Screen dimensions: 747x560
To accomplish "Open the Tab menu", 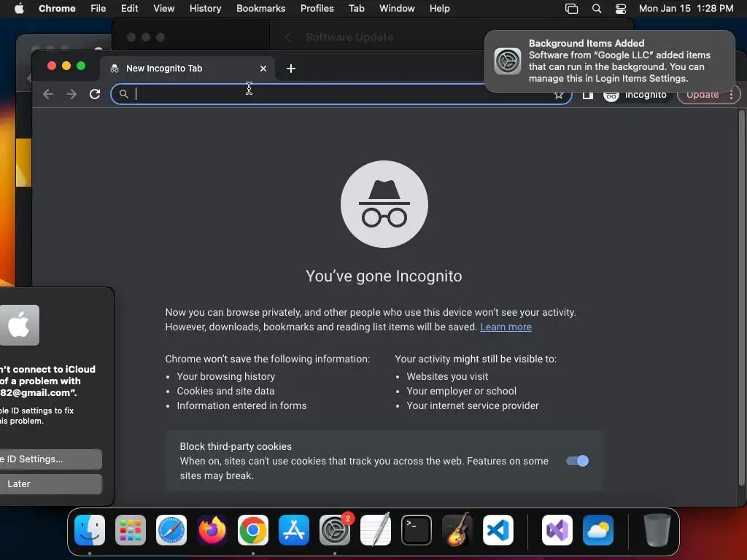I will [356, 9].
